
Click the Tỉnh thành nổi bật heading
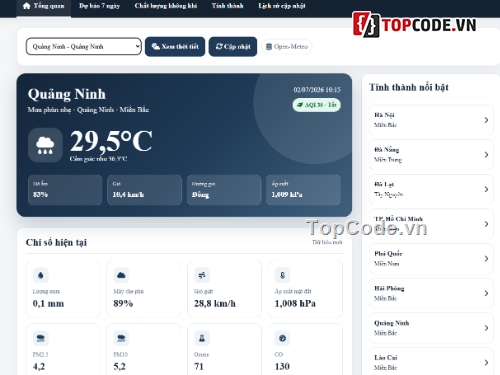[x=409, y=87]
